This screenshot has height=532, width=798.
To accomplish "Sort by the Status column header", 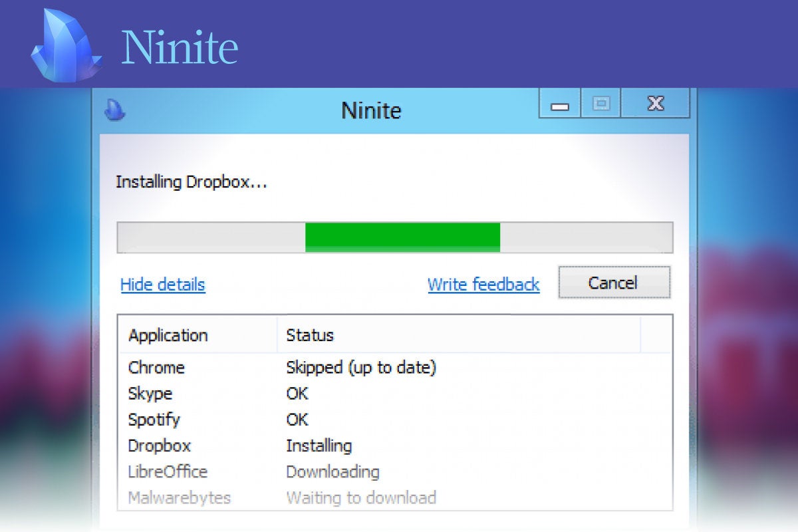I will (x=459, y=335).
